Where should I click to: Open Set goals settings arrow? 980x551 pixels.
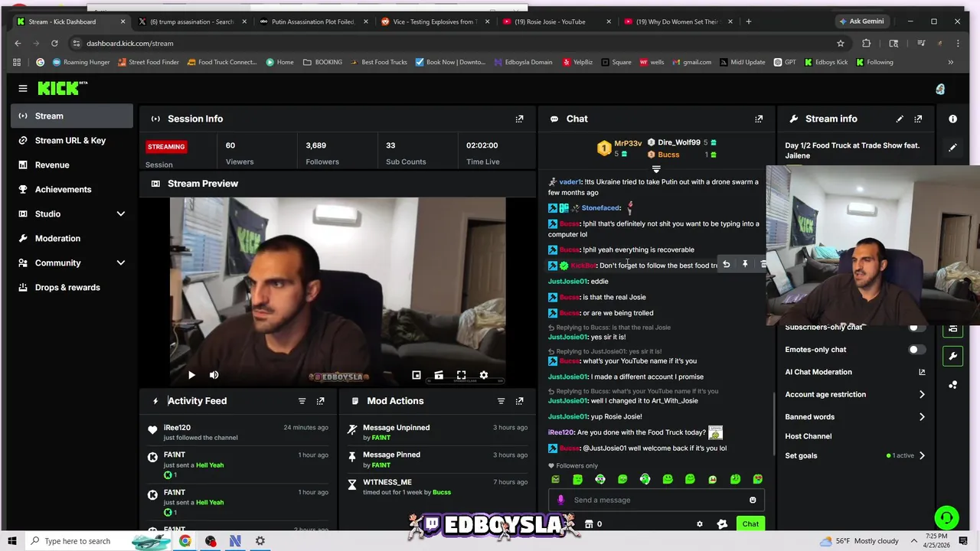tap(922, 456)
